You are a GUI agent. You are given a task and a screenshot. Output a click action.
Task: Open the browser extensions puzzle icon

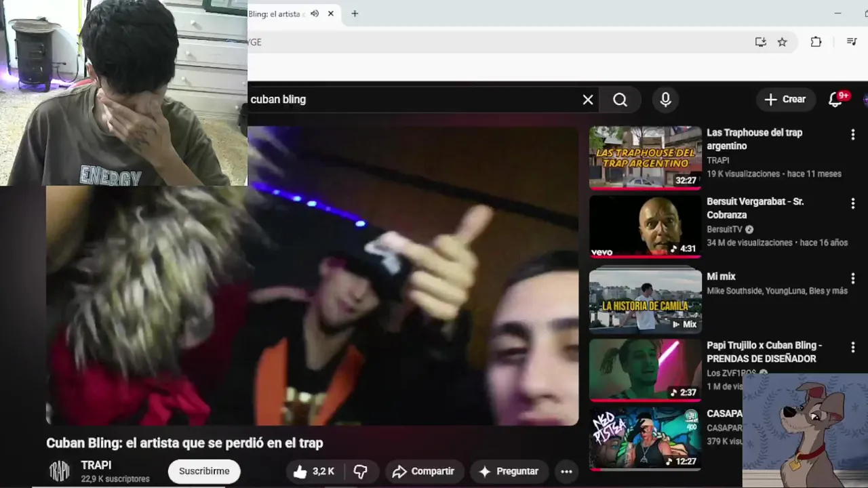(816, 42)
